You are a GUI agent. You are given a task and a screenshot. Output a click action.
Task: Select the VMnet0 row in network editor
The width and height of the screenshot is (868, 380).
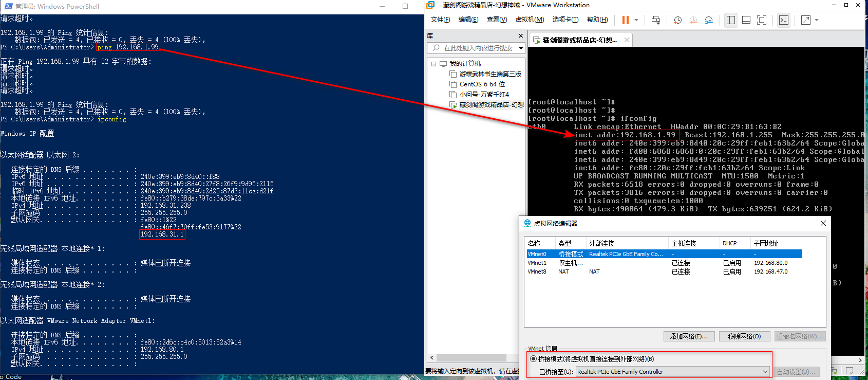pos(665,254)
